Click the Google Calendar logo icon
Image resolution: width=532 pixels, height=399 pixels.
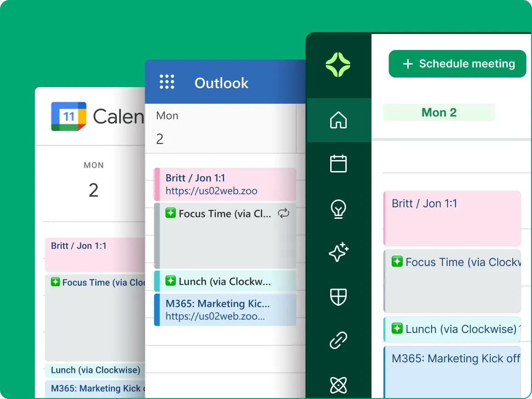click(x=69, y=116)
